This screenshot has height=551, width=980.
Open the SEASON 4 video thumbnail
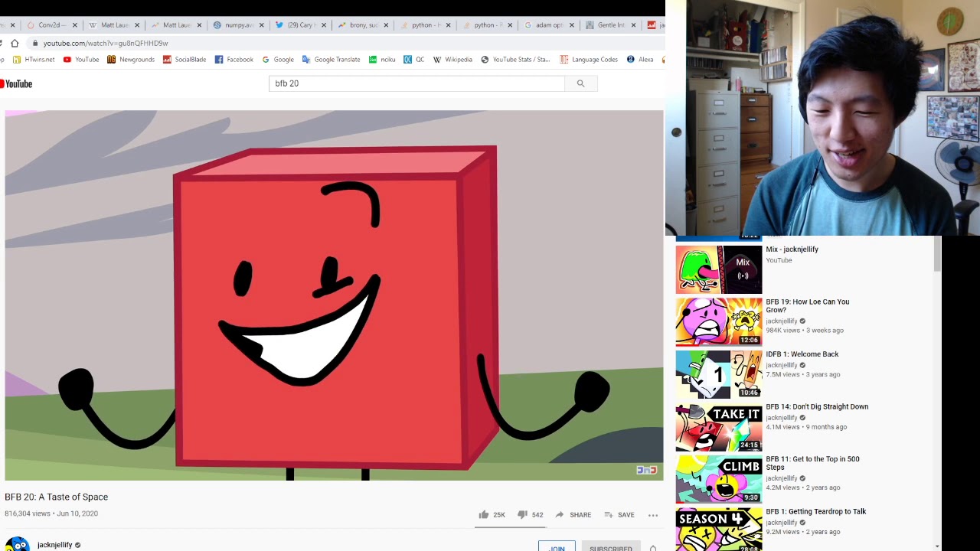(x=719, y=530)
